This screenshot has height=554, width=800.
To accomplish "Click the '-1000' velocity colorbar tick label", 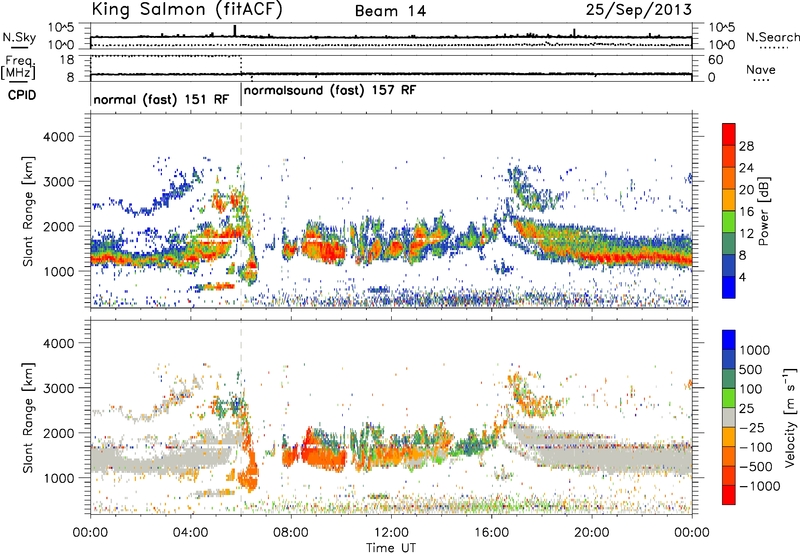I will pos(759,486).
